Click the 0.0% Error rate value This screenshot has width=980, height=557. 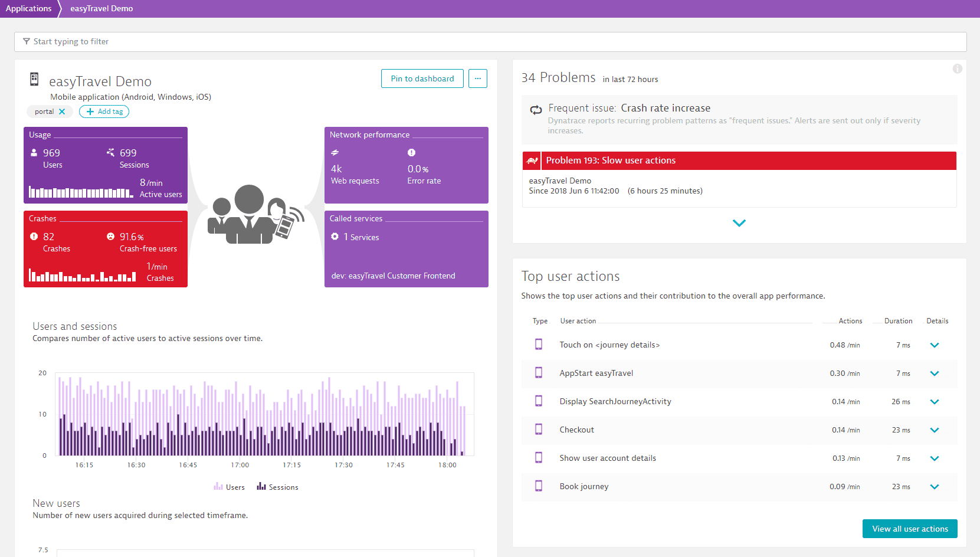pos(418,169)
